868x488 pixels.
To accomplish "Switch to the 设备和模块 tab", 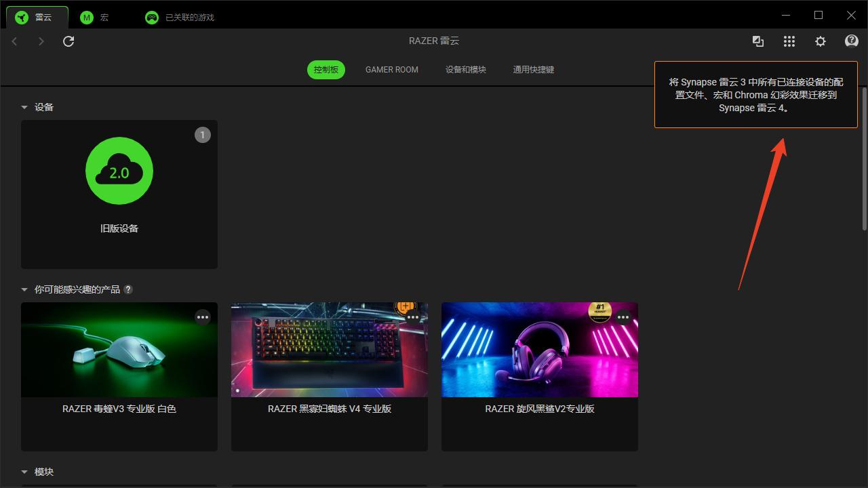I will pyautogui.click(x=465, y=70).
